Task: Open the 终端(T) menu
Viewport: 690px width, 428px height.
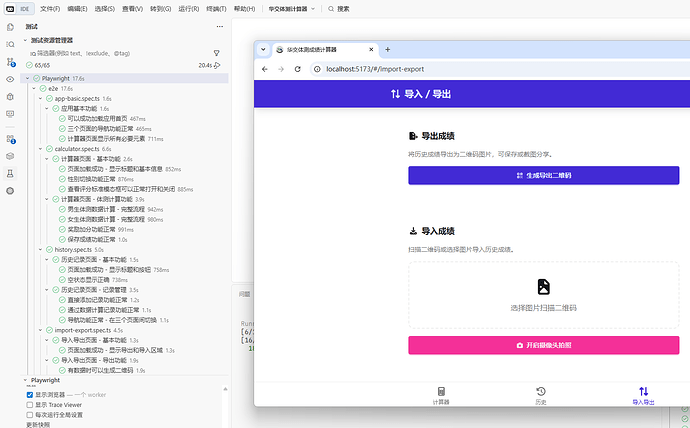Action: coord(216,9)
